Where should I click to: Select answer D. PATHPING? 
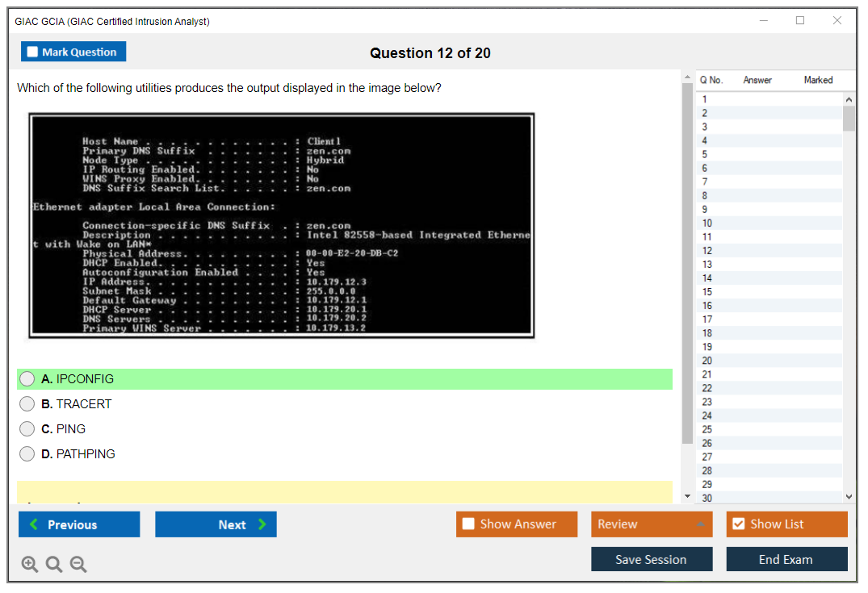point(27,454)
